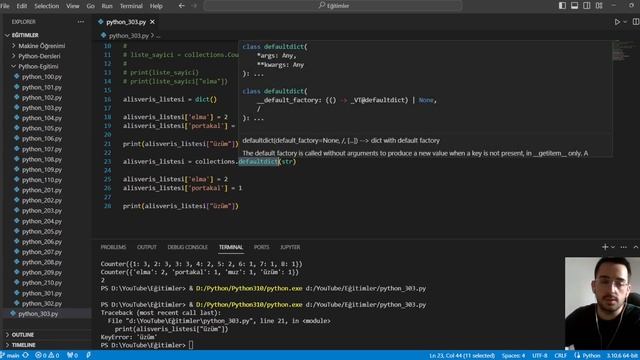Viewport: 640px width, 360px height.
Task: Expand the TIMELINE section
Action: tap(24, 345)
